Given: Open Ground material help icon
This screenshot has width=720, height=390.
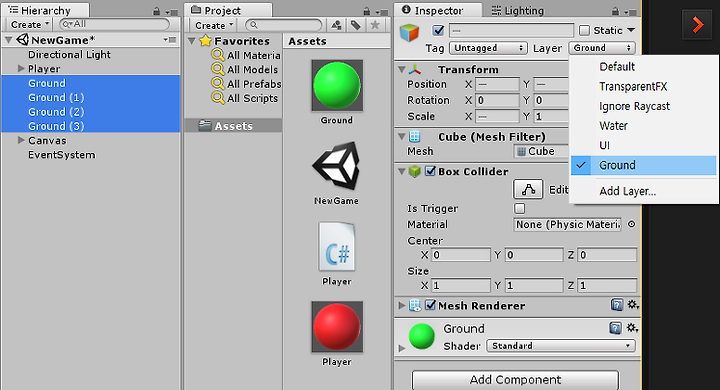Looking at the screenshot, I should 615,328.
